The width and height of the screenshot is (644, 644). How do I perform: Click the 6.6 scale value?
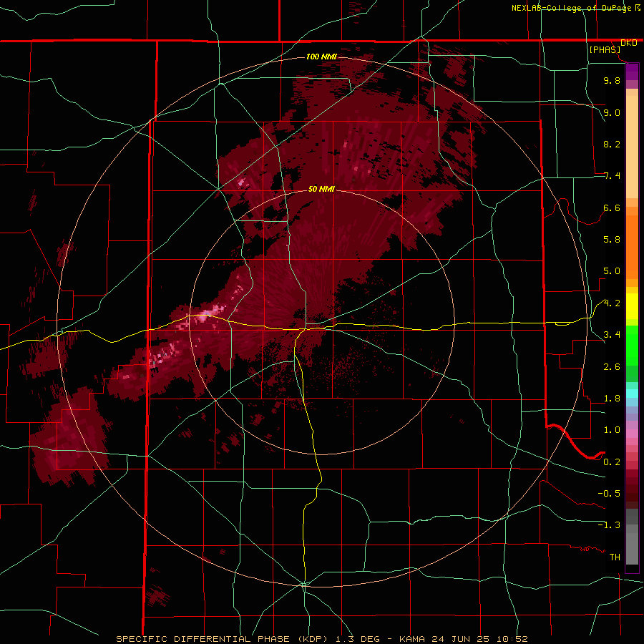pos(612,208)
